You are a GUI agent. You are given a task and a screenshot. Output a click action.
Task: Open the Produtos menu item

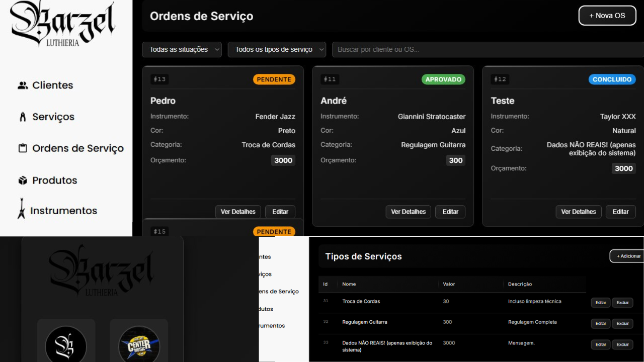[54, 180]
